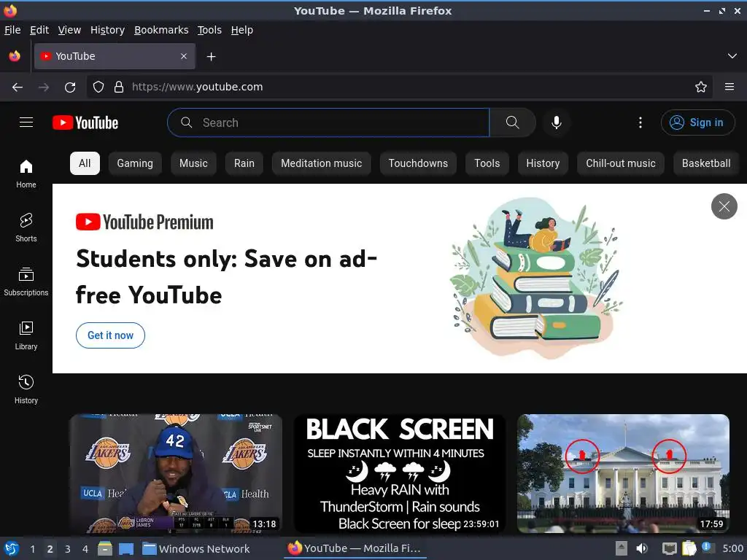Open Shorts in sidebar
747x560 pixels.
pyautogui.click(x=26, y=227)
